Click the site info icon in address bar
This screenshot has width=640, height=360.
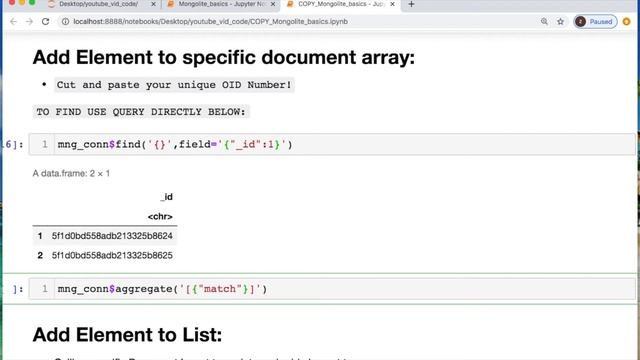[x=65, y=22]
